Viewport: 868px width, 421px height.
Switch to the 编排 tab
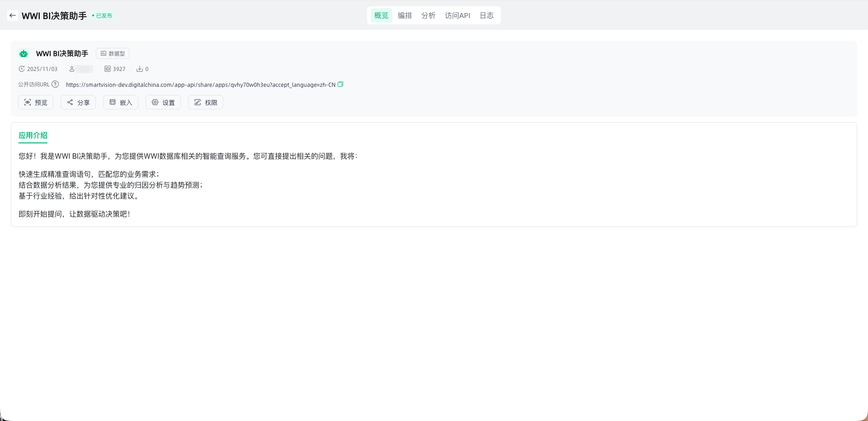click(405, 15)
